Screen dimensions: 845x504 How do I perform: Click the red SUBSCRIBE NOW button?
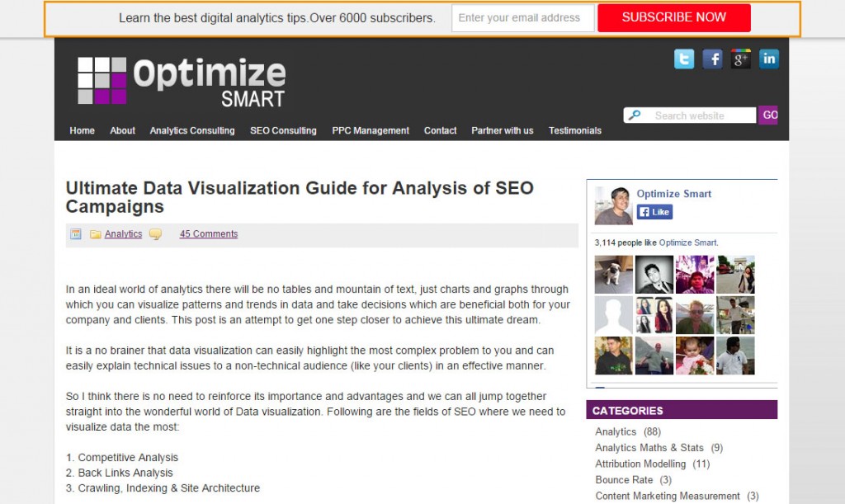click(x=674, y=18)
